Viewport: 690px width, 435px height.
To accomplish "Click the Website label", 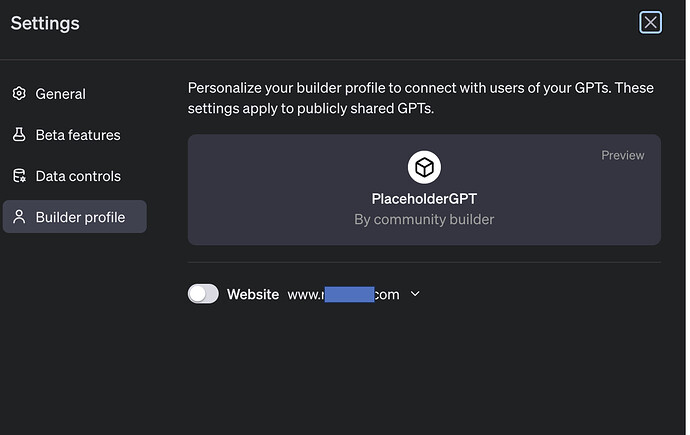I will point(253,294).
